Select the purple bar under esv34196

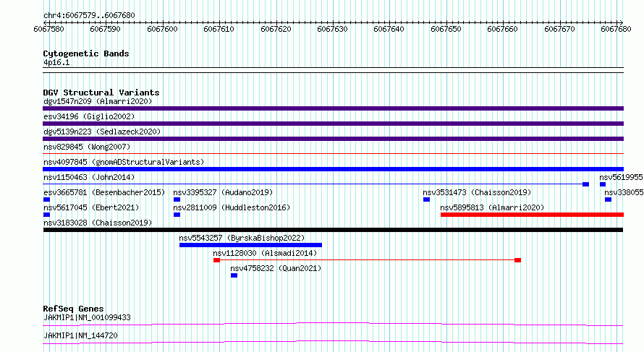[x=333, y=124]
